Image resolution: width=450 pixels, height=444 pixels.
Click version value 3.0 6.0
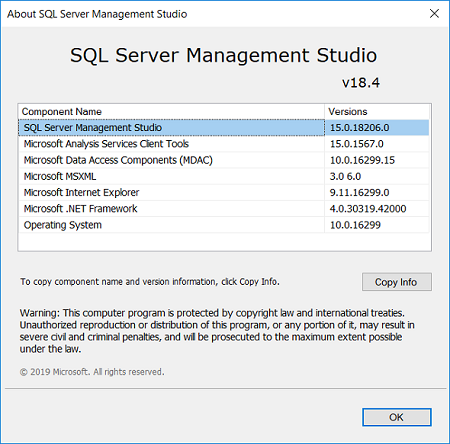click(345, 176)
